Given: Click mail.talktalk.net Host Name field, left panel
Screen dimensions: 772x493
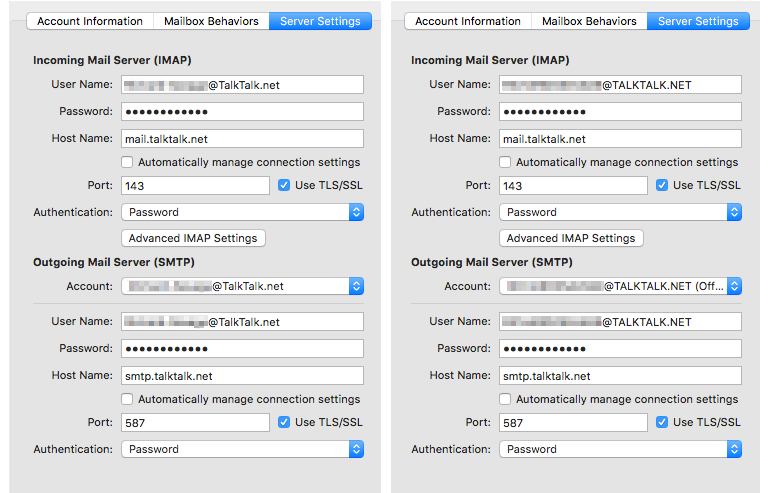Looking at the screenshot, I should point(242,139).
